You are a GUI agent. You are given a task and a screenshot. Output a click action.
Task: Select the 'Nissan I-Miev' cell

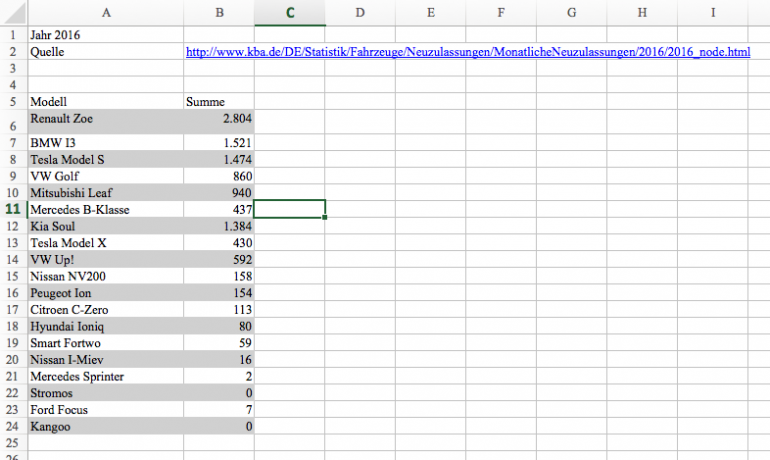pyautogui.click(x=106, y=360)
